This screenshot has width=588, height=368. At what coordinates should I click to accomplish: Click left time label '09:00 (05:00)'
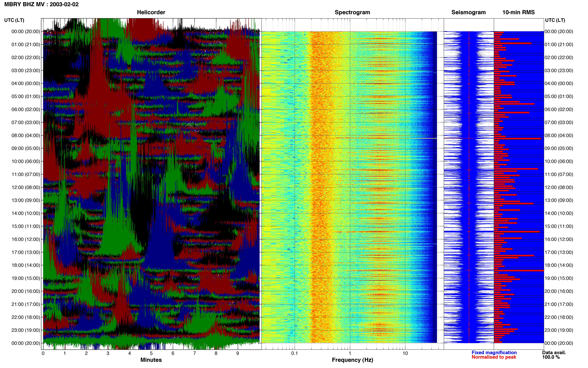point(26,148)
